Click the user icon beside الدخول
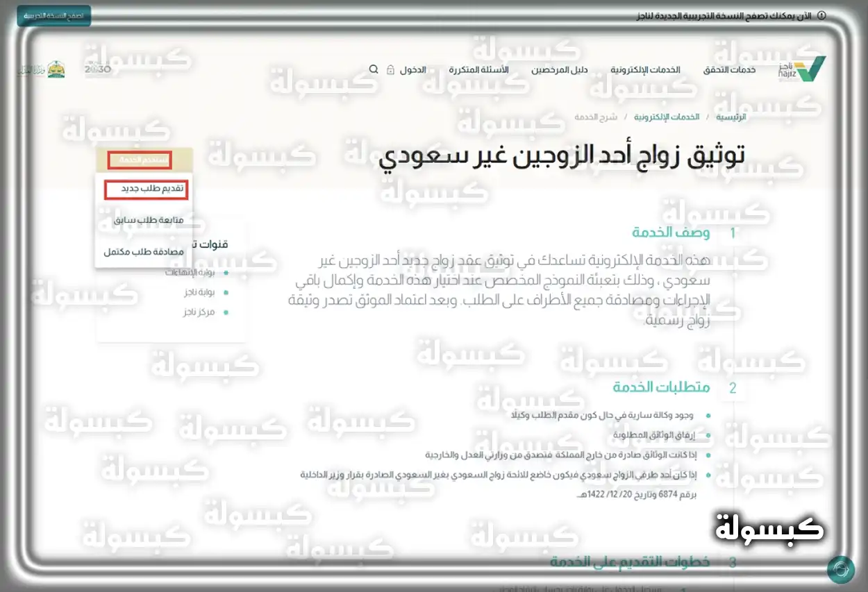Viewport: 868px width, 592px height. [x=389, y=69]
